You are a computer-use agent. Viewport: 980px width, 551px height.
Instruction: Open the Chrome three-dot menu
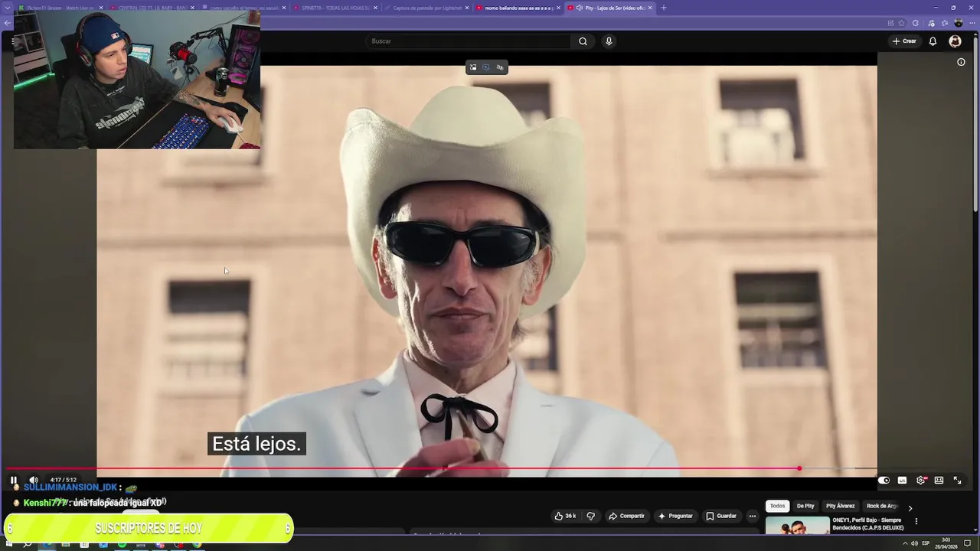click(971, 23)
